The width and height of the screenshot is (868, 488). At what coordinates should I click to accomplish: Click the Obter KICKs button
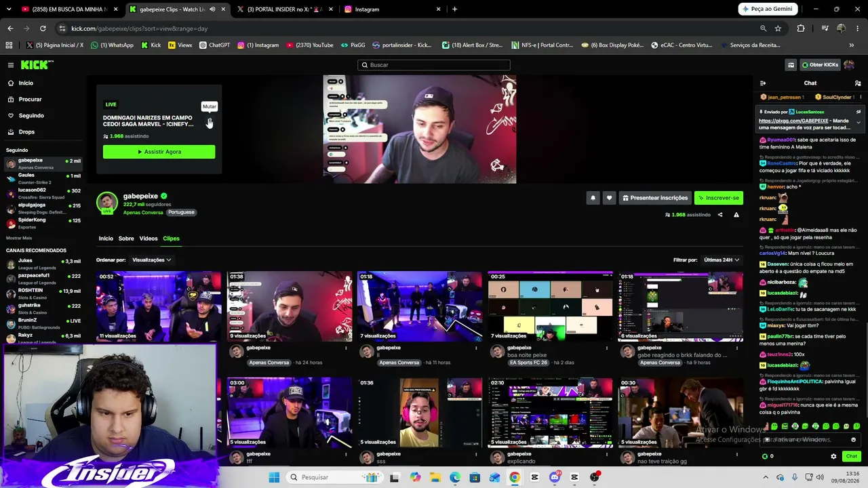click(820, 65)
